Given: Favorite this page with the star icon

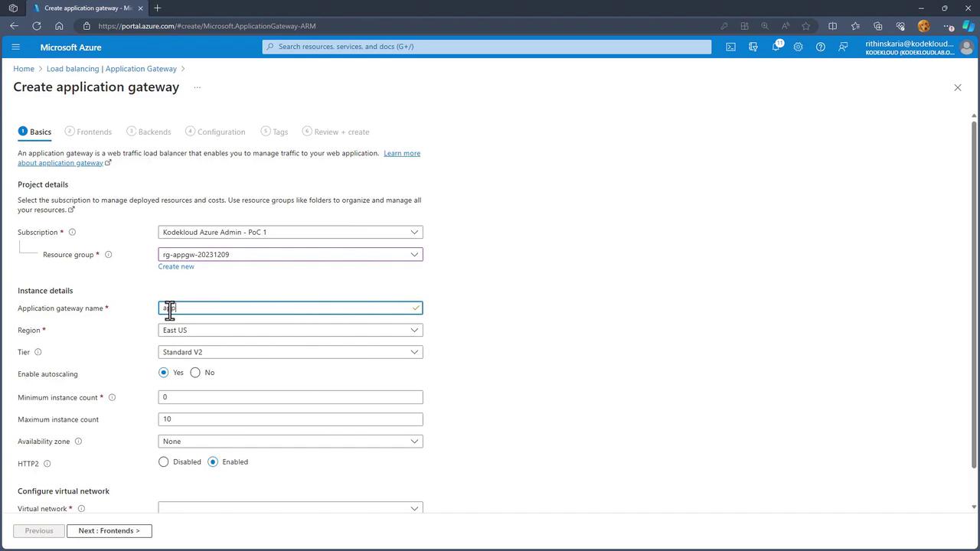Looking at the screenshot, I should 805,26.
